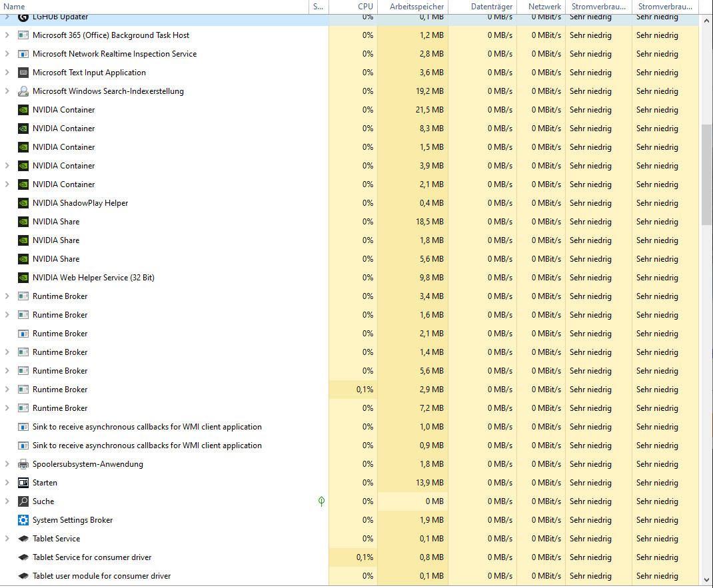Expand the Runtime Broker using 3,4 MB
713x588 pixels.
[7, 296]
